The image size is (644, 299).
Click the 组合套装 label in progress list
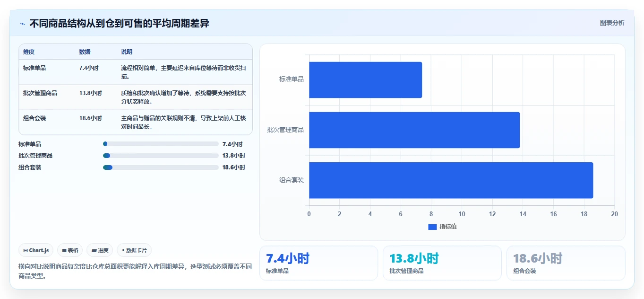coord(30,167)
